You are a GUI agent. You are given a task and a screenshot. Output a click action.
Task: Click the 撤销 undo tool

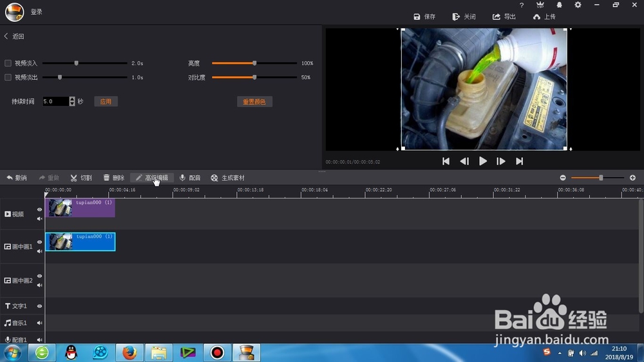[17, 178]
